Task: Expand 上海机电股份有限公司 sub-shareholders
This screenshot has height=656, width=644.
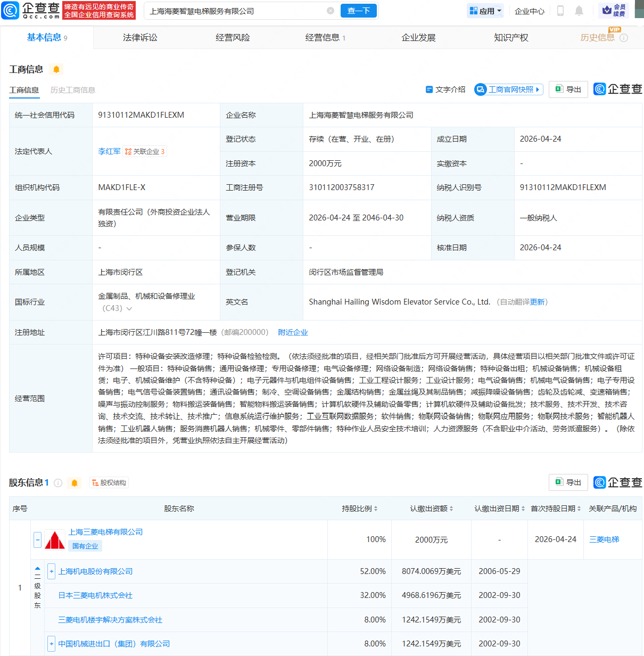Action: point(52,571)
